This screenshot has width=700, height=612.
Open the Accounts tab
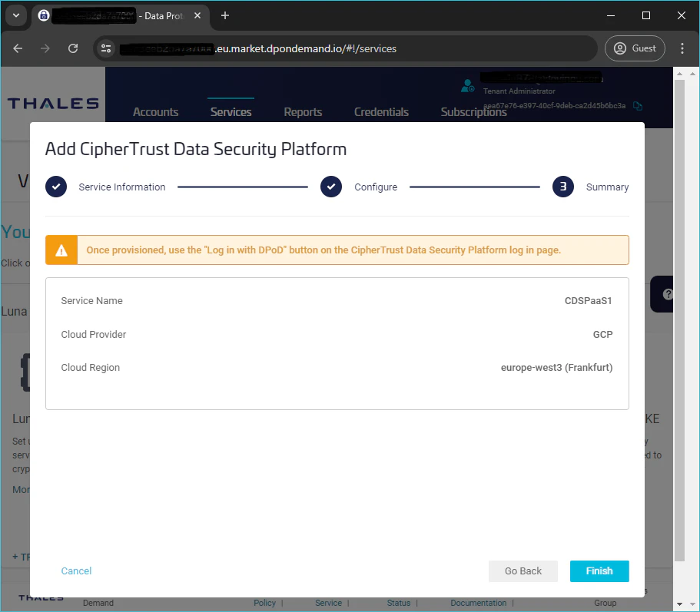[155, 112]
